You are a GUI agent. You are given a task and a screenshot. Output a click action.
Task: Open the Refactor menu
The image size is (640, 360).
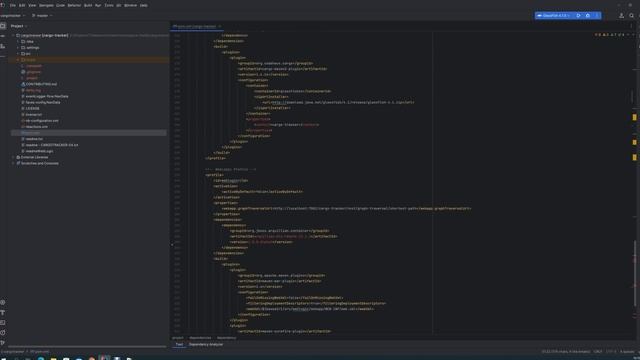pyautogui.click(x=74, y=5)
